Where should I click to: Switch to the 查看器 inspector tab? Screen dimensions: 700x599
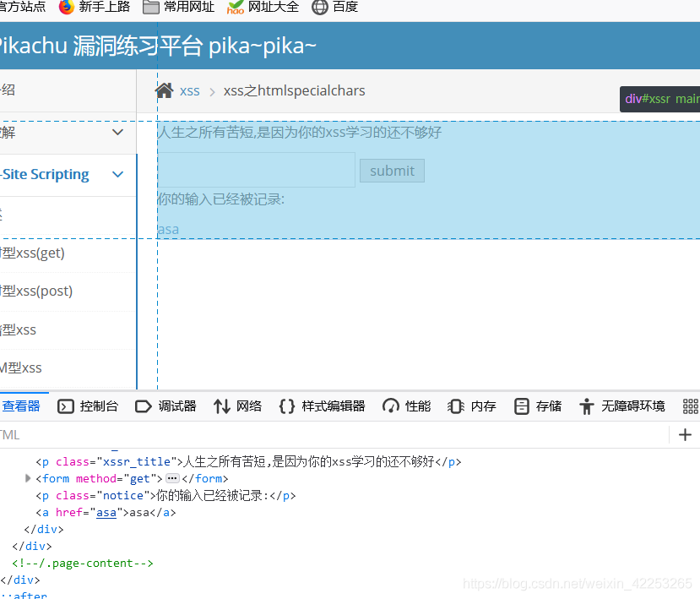[x=20, y=406]
